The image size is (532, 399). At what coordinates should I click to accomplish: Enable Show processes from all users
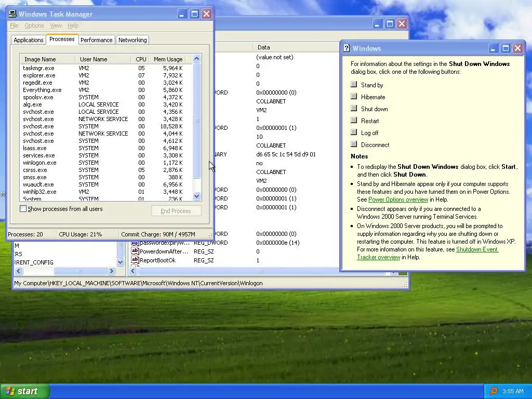23,209
